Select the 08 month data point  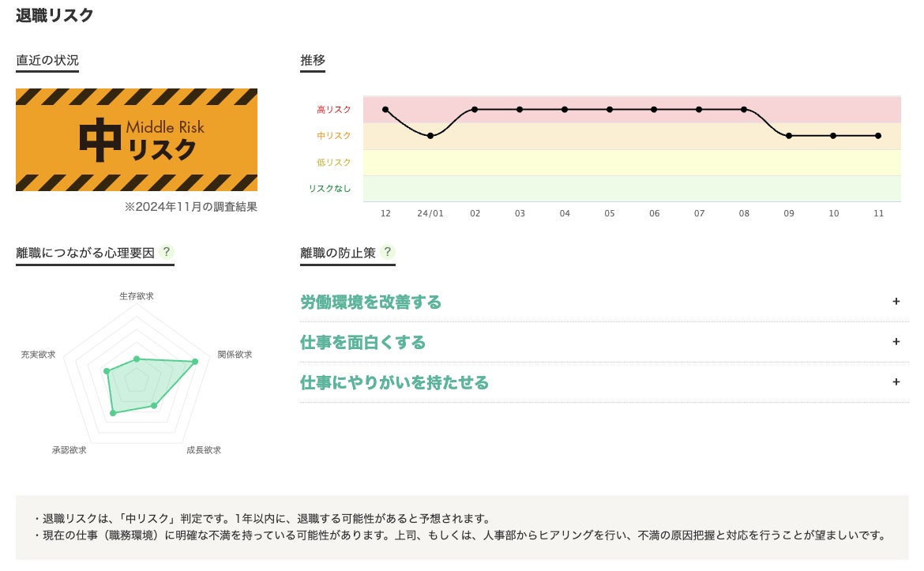click(x=744, y=110)
